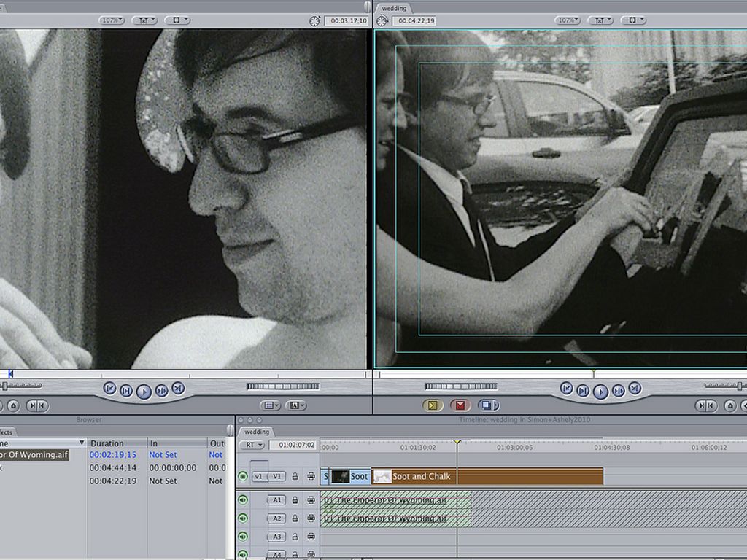Sort the Browser by the Duration column
Image resolution: width=747 pixels, height=560 pixels.
coord(107,443)
